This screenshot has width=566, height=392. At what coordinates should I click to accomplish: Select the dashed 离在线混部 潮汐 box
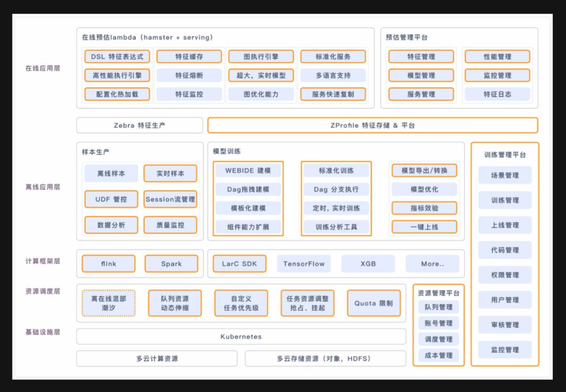click(x=108, y=303)
